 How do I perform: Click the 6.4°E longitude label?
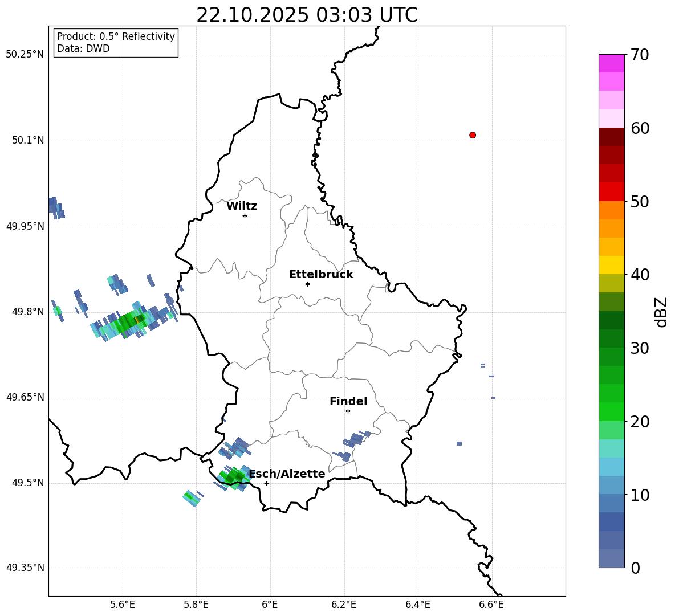tap(417, 605)
